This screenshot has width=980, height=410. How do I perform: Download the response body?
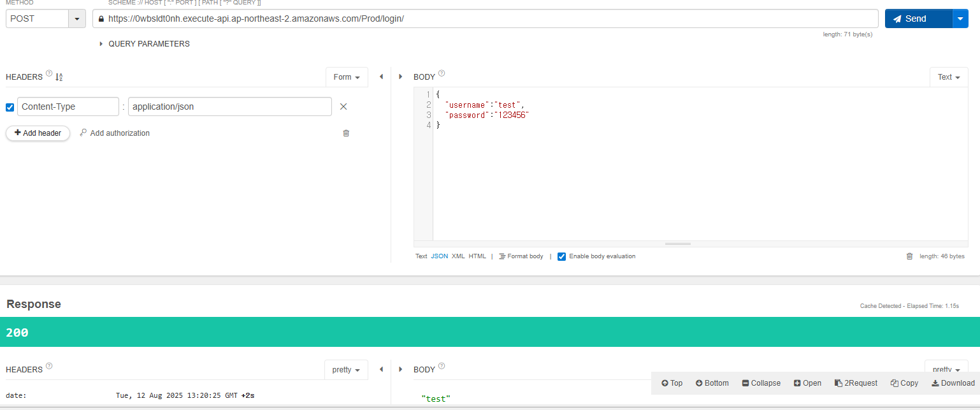[x=953, y=383]
